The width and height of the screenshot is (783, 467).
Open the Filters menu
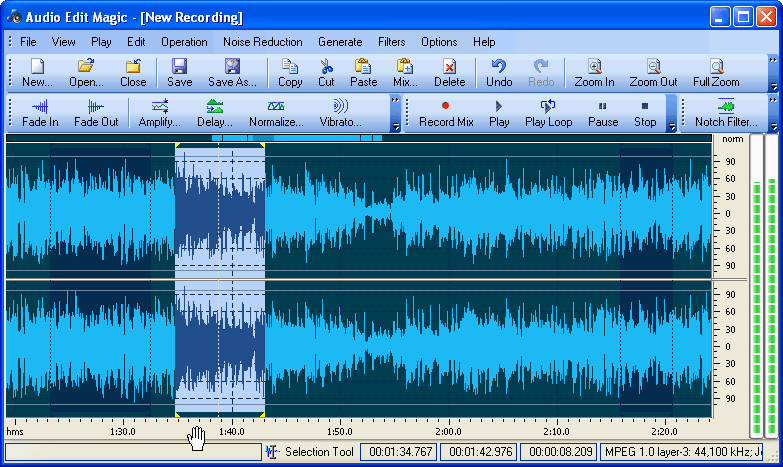pyautogui.click(x=392, y=42)
